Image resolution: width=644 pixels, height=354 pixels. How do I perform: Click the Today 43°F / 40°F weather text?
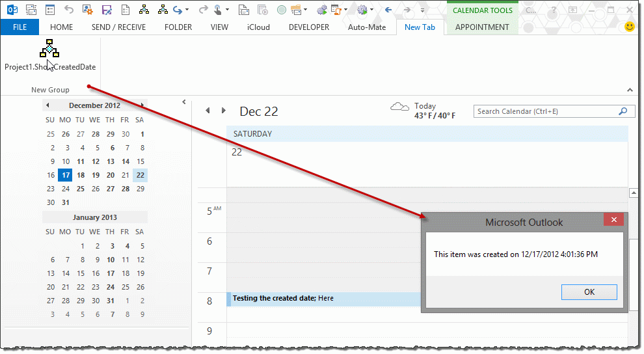pos(435,111)
